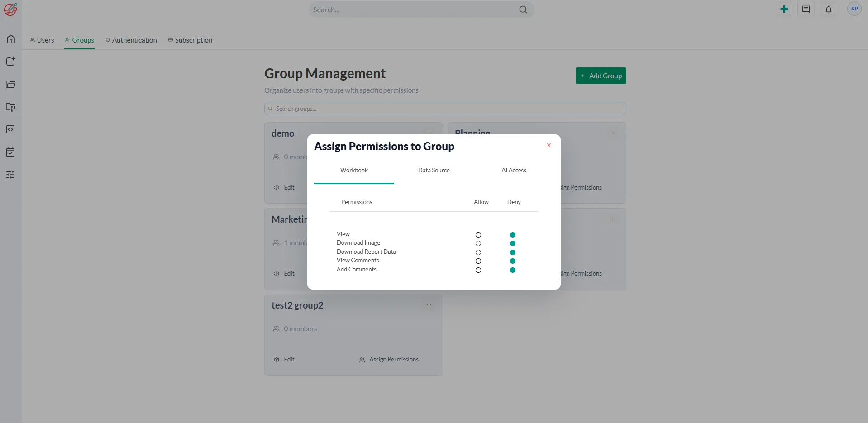
Task: Select Allow for Download Report Data
Action: pos(478,252)
